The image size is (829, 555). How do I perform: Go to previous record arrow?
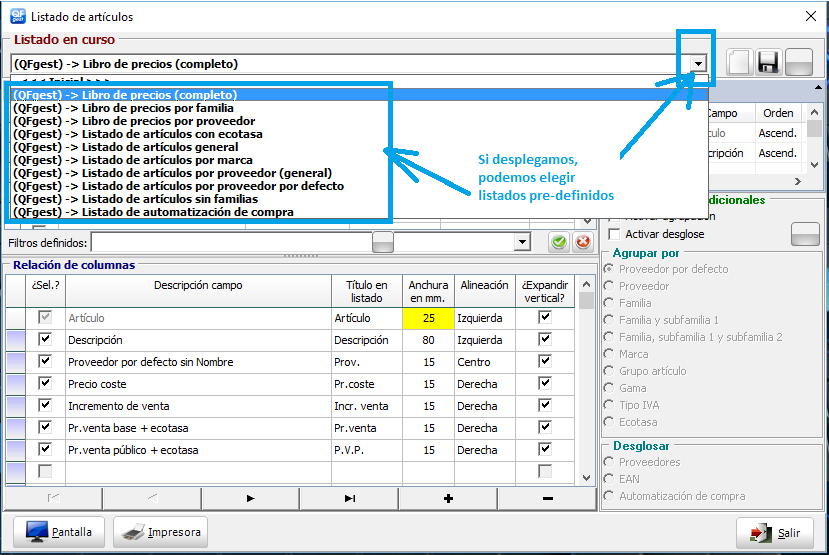pos(152,498)
